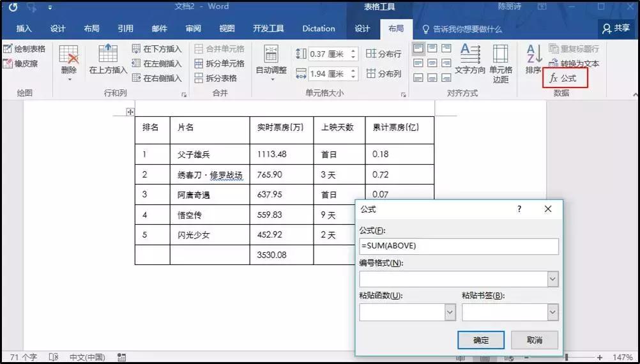Click Insert Right (在右侧插入)

click(157, 79)
